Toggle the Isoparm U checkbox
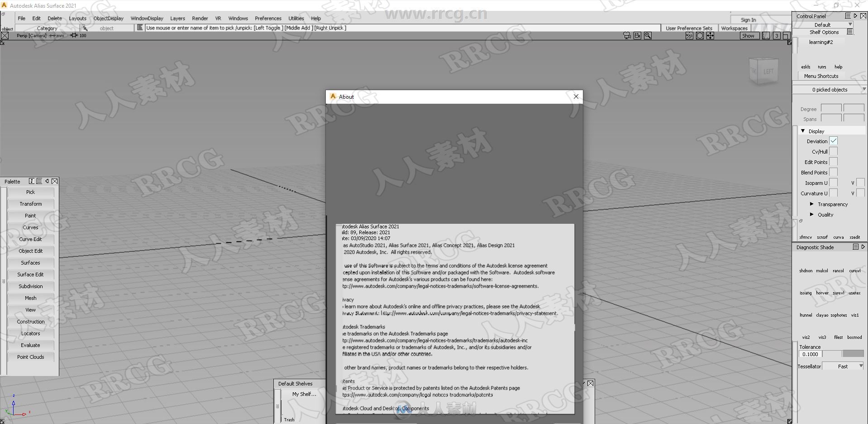Viewport: 868px width, 424px height. [x=834, y=183]
